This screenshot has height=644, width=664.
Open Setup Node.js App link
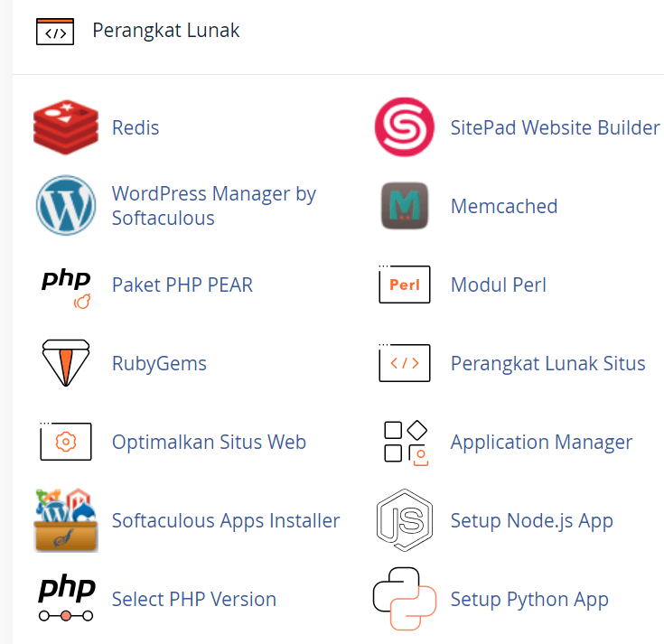[532, 521]
